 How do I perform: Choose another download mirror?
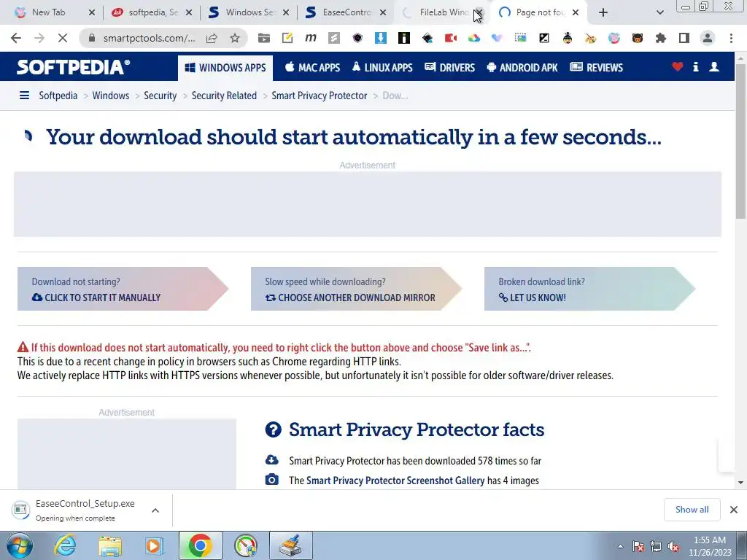point(356,289)
